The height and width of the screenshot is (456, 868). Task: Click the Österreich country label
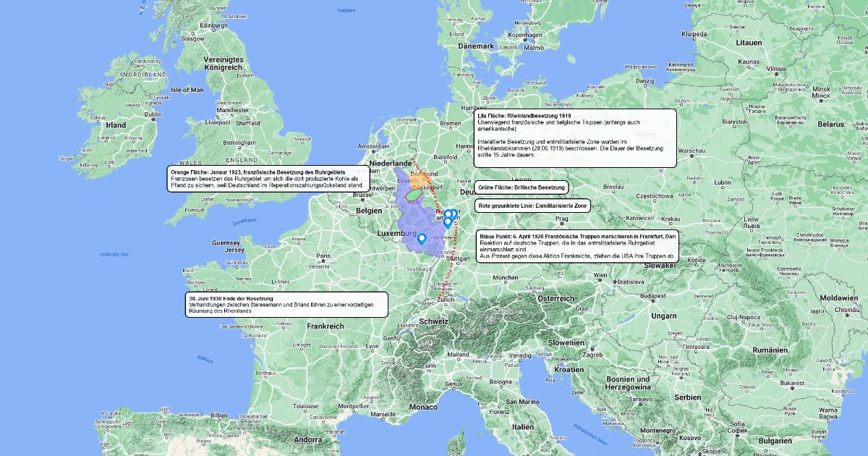point(555,298)
